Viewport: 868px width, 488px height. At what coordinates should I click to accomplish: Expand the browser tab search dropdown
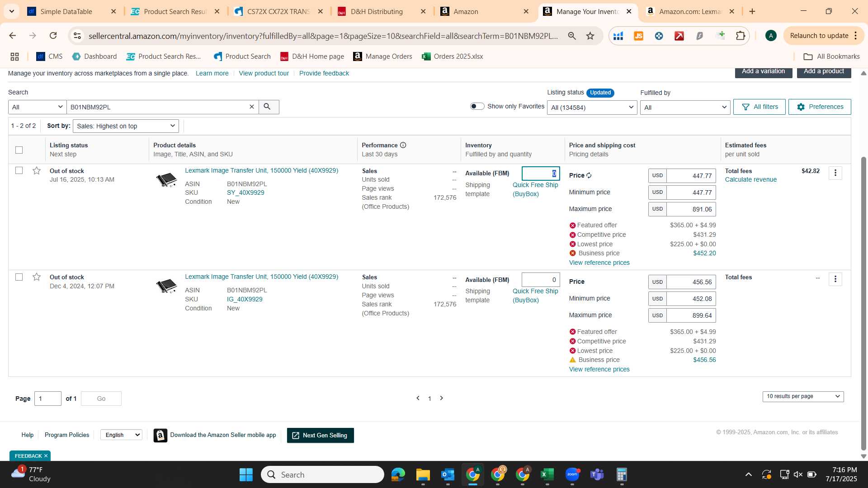point(12,11)
